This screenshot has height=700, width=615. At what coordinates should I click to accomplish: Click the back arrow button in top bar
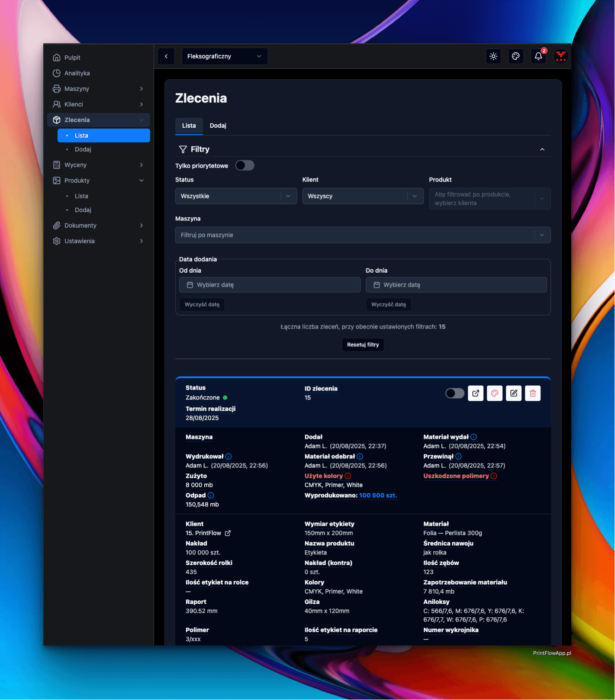(166, 56)
